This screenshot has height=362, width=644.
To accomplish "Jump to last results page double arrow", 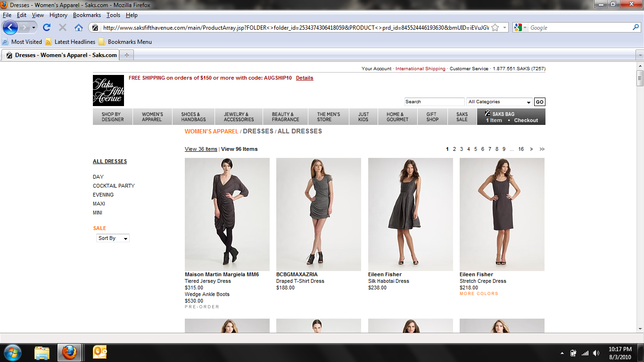I will click(x=542, y=149).
